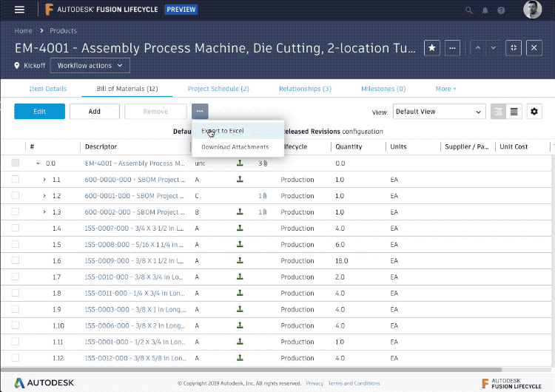The width and height of the screenshot is (555, 392).
Task: Expand the More + tab menu
Action: tap(445, 89)
